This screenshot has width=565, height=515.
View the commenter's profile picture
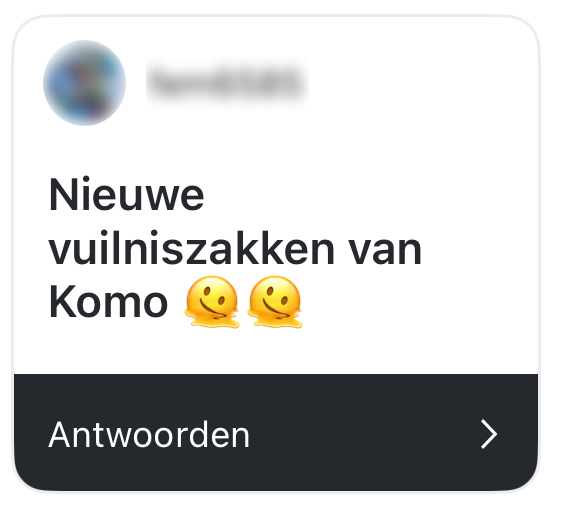pos(84,83)
